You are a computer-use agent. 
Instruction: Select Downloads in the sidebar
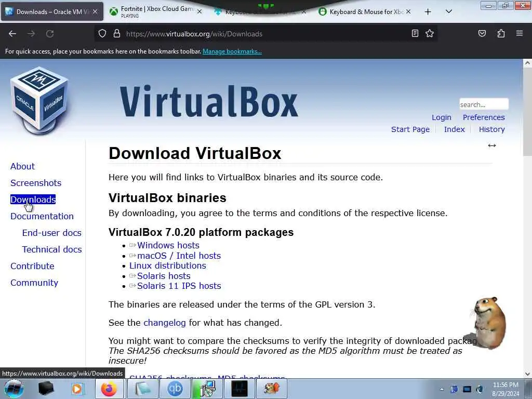coord(33,199)
